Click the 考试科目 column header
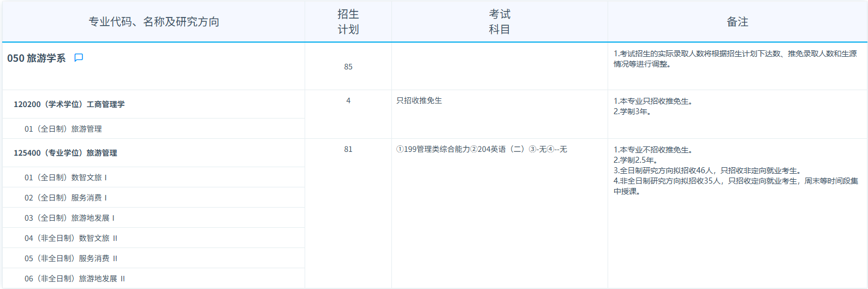 pyautogui.click(x=499, y=22)
